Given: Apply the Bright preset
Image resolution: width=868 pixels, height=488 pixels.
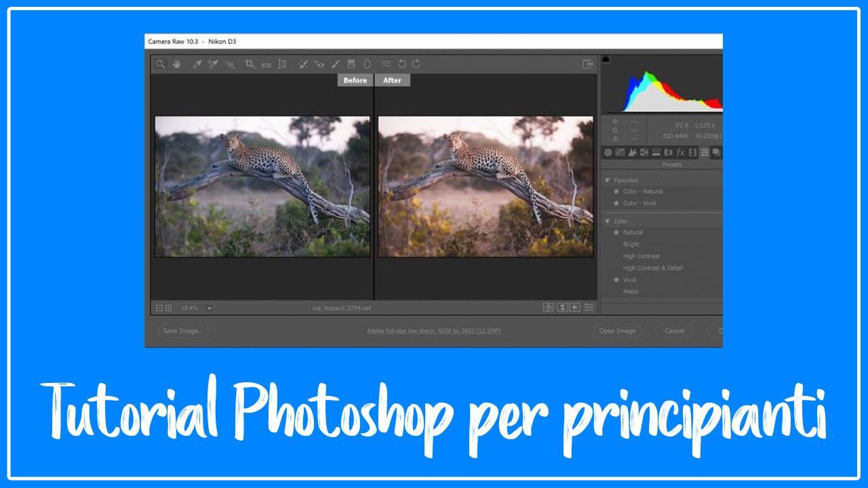Looking at the screenshot, I should pyautogui.click(x=631, y=244).
